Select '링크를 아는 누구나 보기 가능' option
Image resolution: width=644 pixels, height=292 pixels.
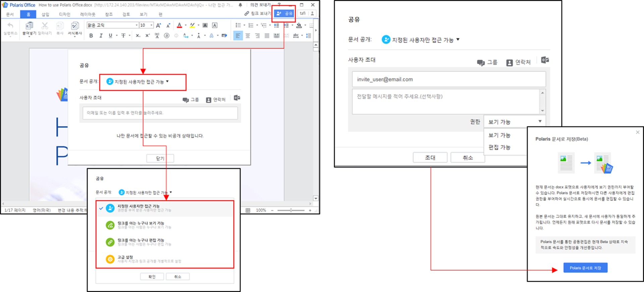[x=165, y=225]
